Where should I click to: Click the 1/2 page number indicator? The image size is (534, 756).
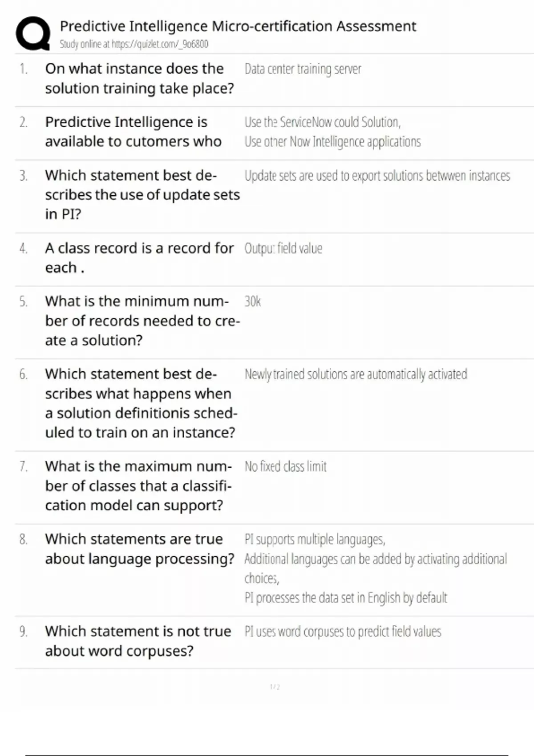[275, 687]
